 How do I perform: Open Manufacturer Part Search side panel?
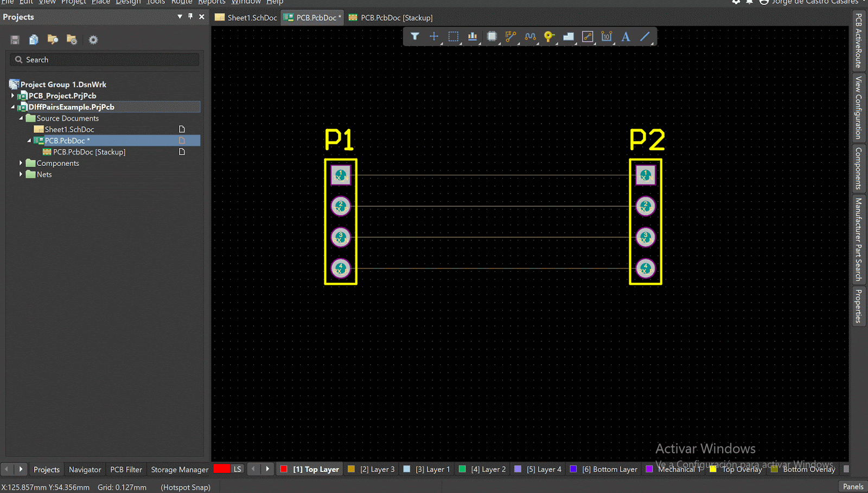coord(858,239)
